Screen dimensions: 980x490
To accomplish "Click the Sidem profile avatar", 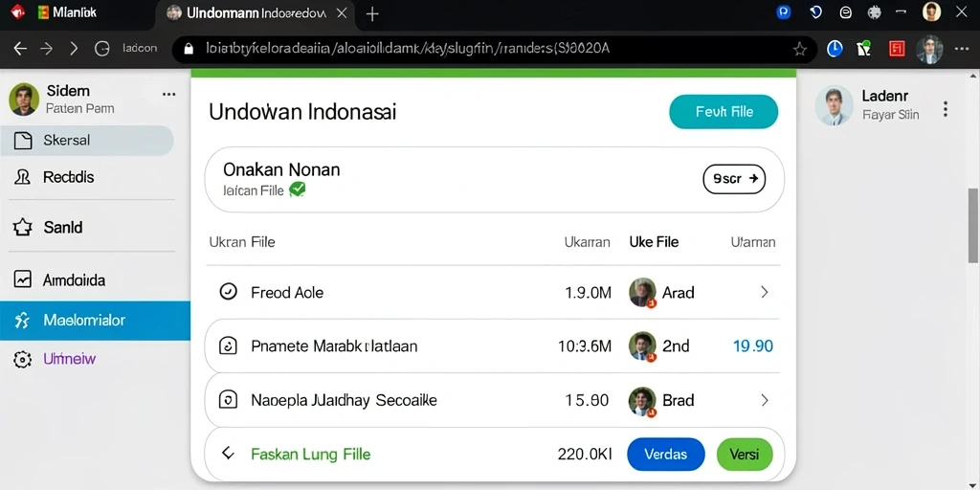I will point(24,100).
